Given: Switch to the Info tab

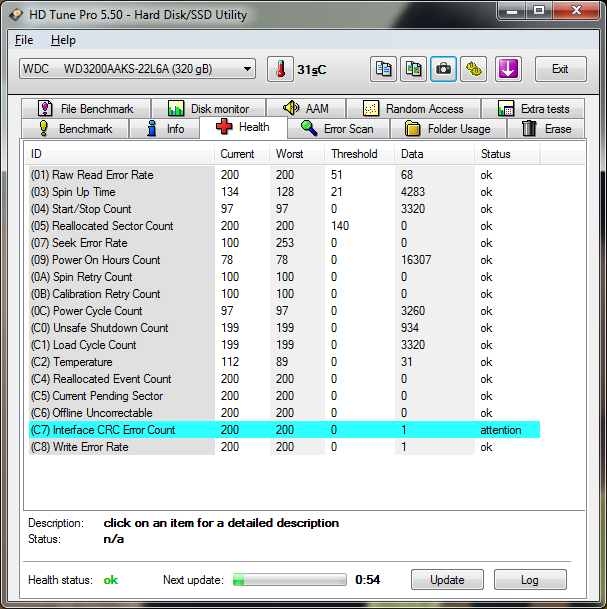Looking at the screenshot, I should click(165, 129).
